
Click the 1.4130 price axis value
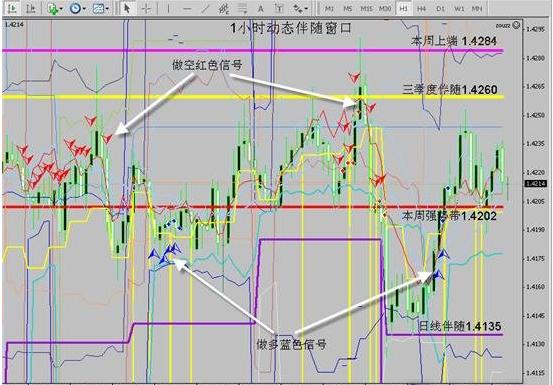coord(535,344)
